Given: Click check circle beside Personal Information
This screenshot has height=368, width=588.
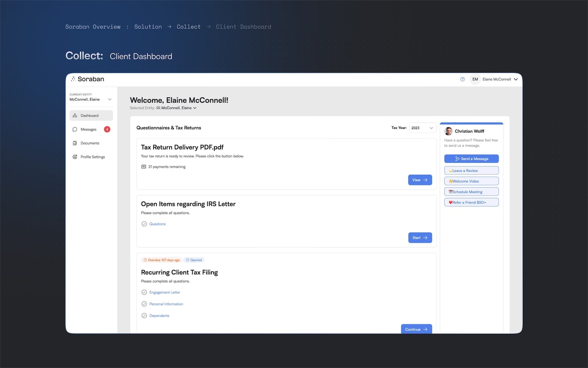Looking at the screenshot, I should (144, 304).
